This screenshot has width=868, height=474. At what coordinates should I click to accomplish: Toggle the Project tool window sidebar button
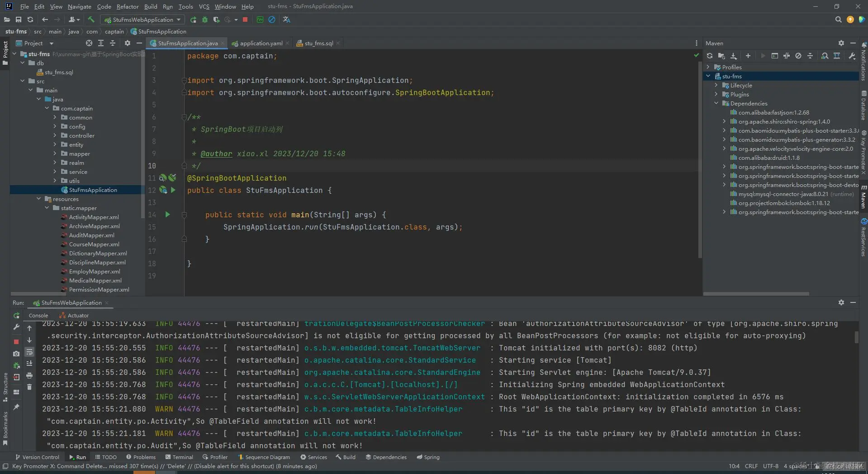click(x=5, y=53)
